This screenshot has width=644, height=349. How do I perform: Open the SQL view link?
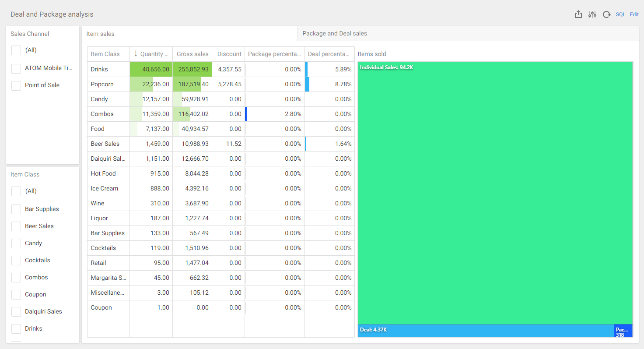[620, 14]
